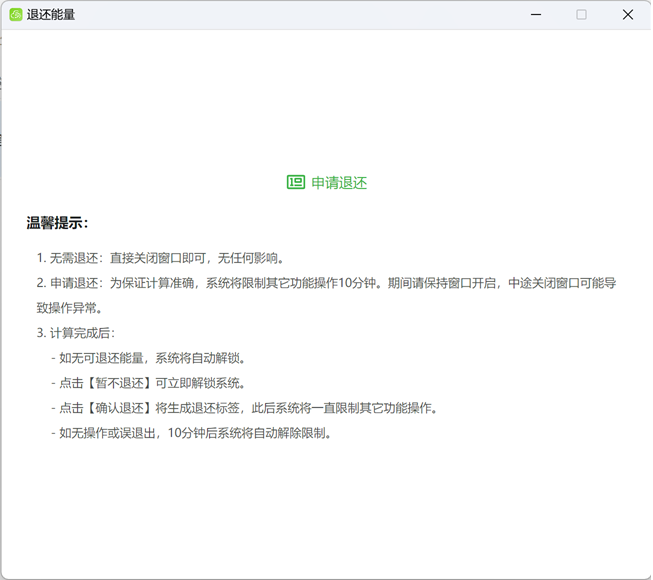The image size is (653, 580).
Task: Click the line mentioning 【暂不退还】
Action: [149, 383]
